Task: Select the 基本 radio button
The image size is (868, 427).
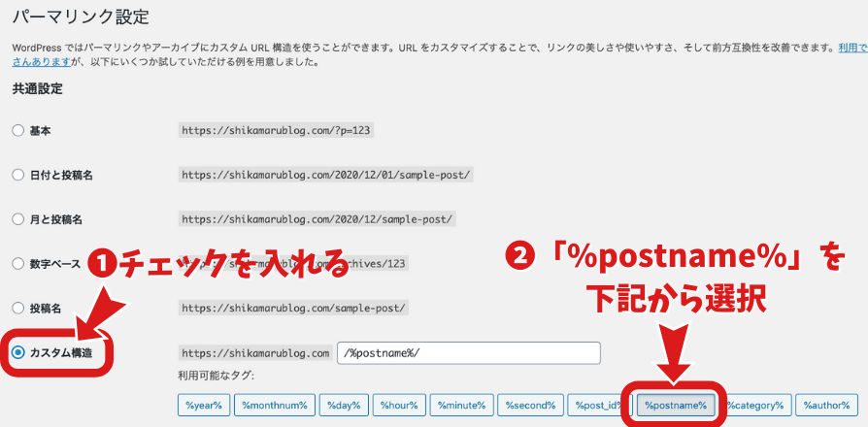Action: coord(17,131)
